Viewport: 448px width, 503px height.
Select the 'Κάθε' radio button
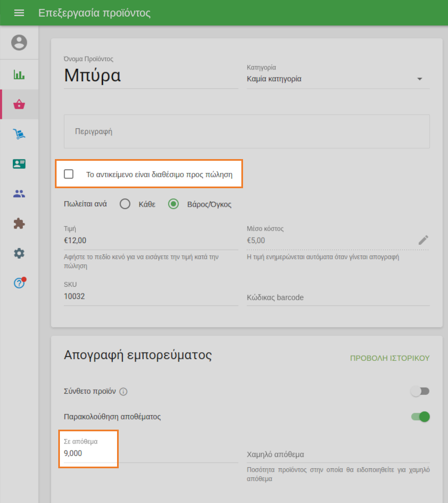pyautogui.click(x=125, y=204)
